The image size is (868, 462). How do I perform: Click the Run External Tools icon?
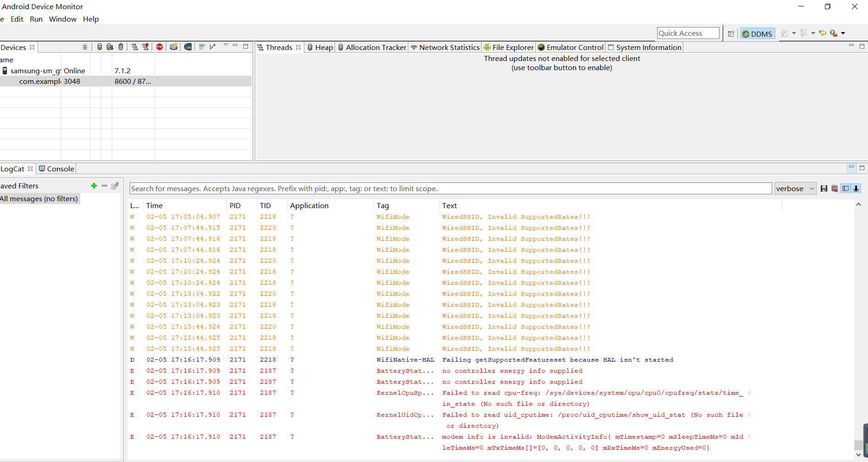click(834, 33)
